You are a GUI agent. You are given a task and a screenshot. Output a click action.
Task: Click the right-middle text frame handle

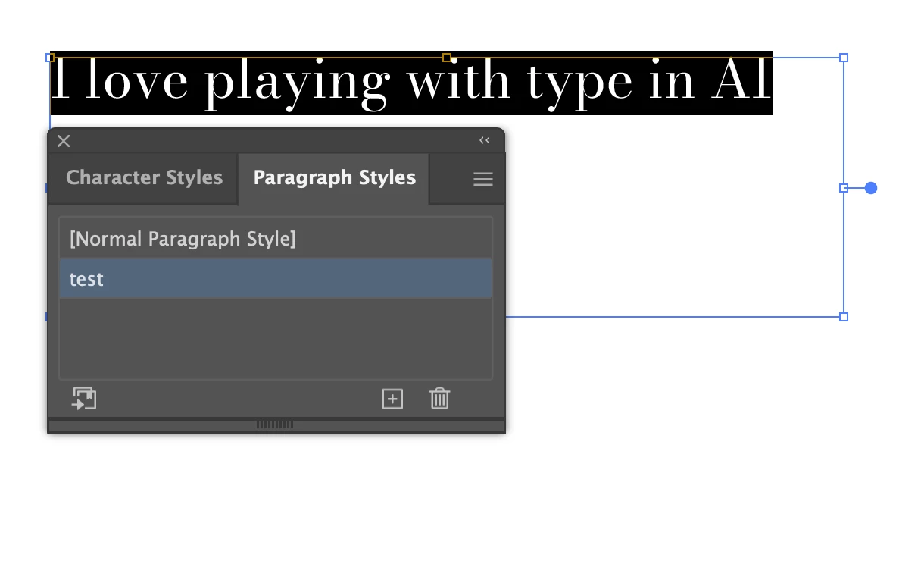(844, 188)
